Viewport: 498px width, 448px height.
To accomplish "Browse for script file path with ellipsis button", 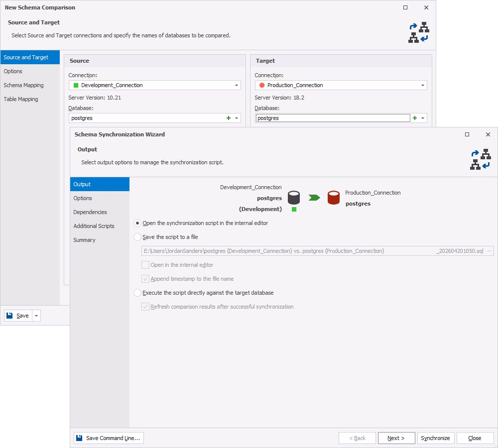I will pos(490,251).
